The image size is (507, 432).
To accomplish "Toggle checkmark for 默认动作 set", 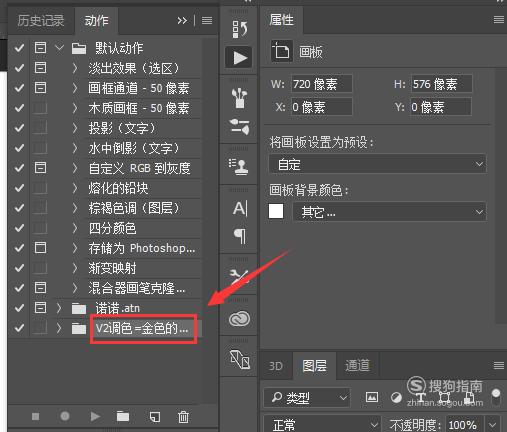I will 19,48.
